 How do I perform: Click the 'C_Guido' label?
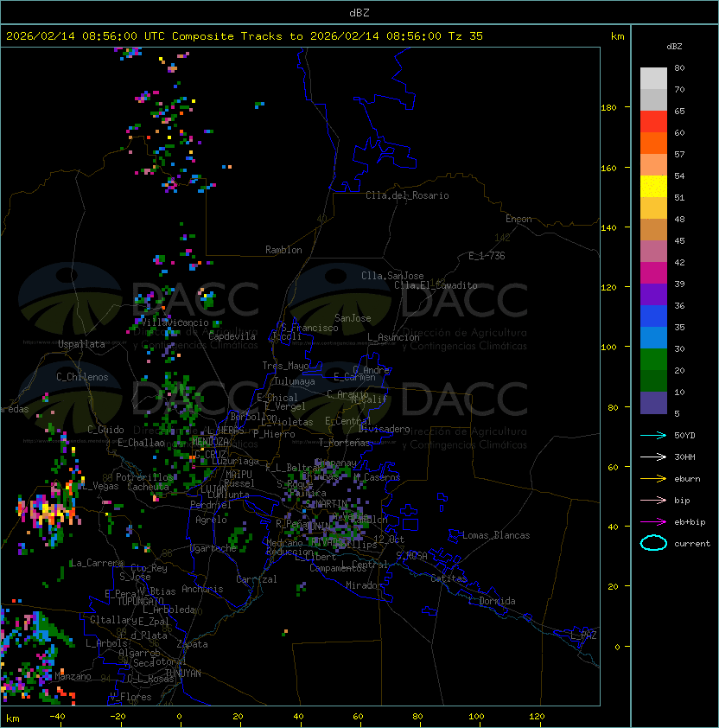(x=105, y=430)
